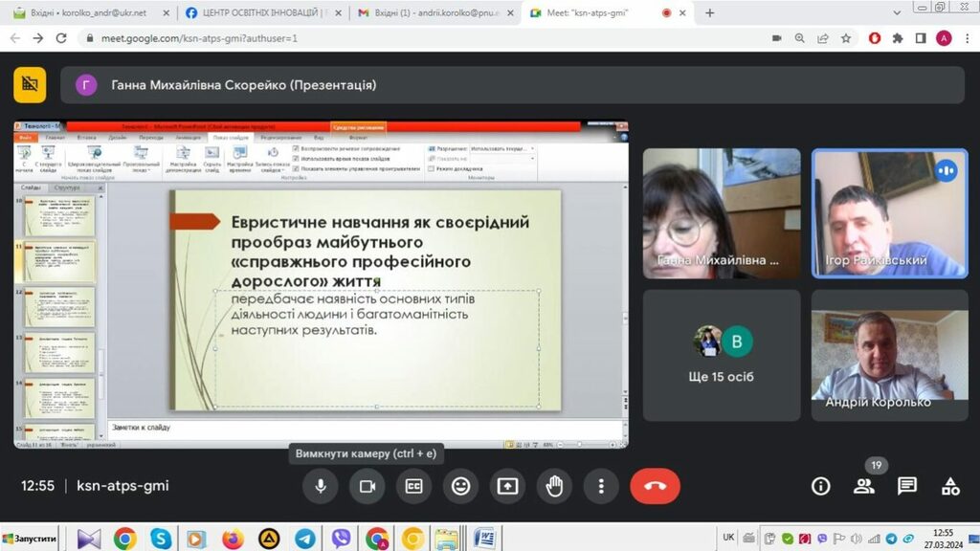The height and width of the screenshot is (551, 980).
Task: Click the Запустити Start button
Action: pos(30,539)
